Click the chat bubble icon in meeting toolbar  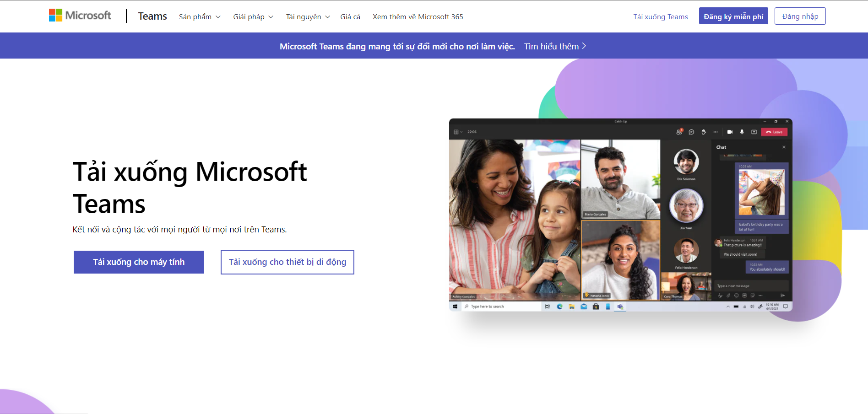[x=691, y=132]
